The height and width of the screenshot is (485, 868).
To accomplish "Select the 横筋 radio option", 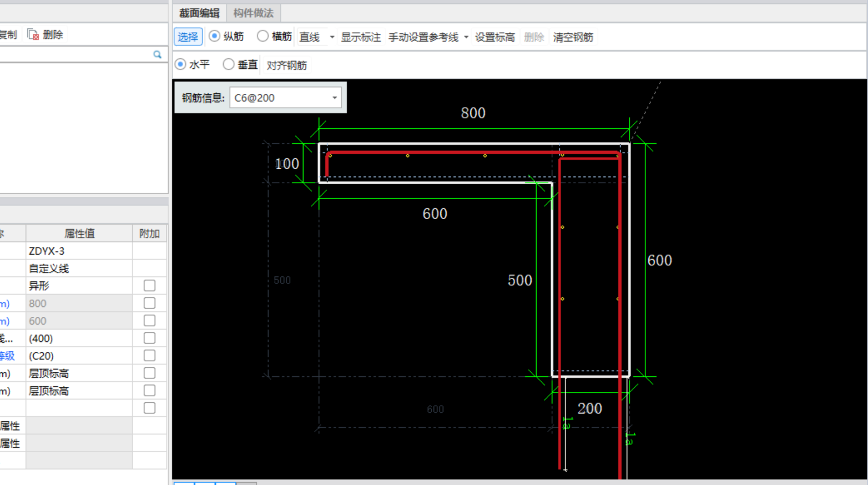I will pyautogui.click(x=263, y=37).
